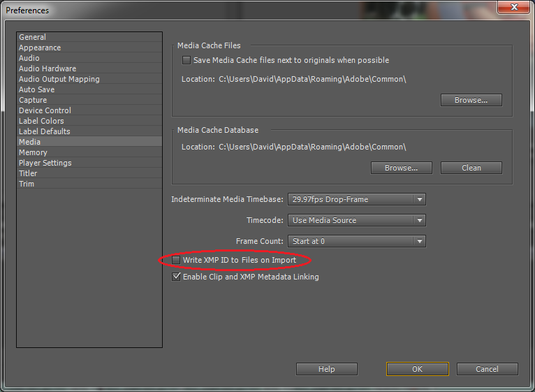Enable Save Media Cache files next to originals

(186, 60)
